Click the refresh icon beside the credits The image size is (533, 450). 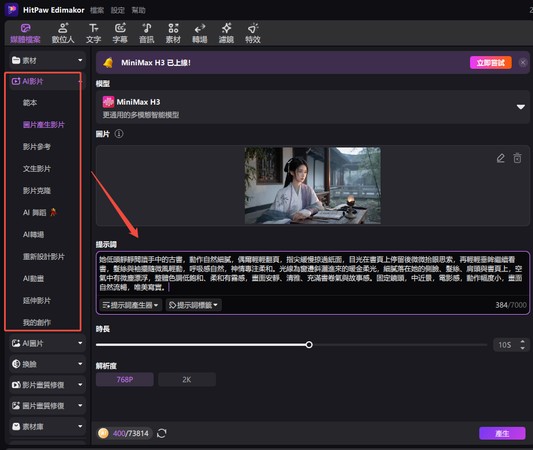tap(162, 433)
